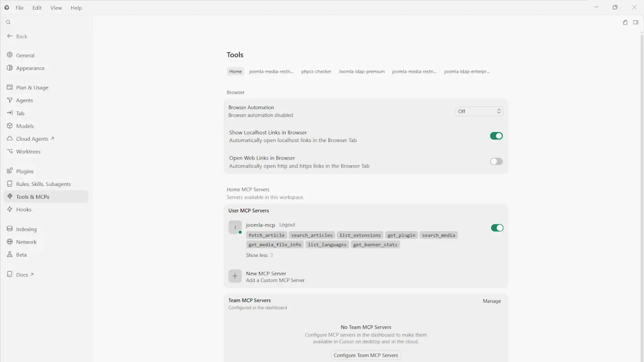Disable the joomla-mcp server toggle
The image size is (644, 362).
497,228
